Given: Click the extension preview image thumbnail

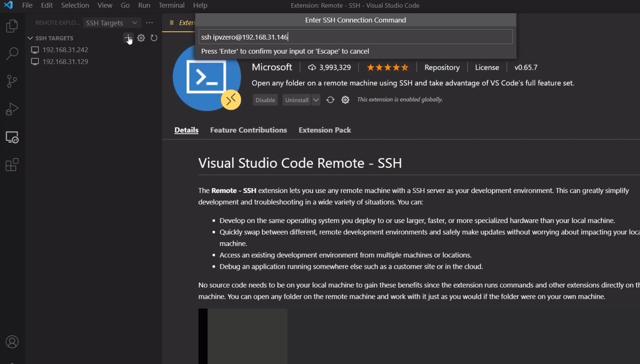Looking at the screenshot, I should [x=243, y=336].
